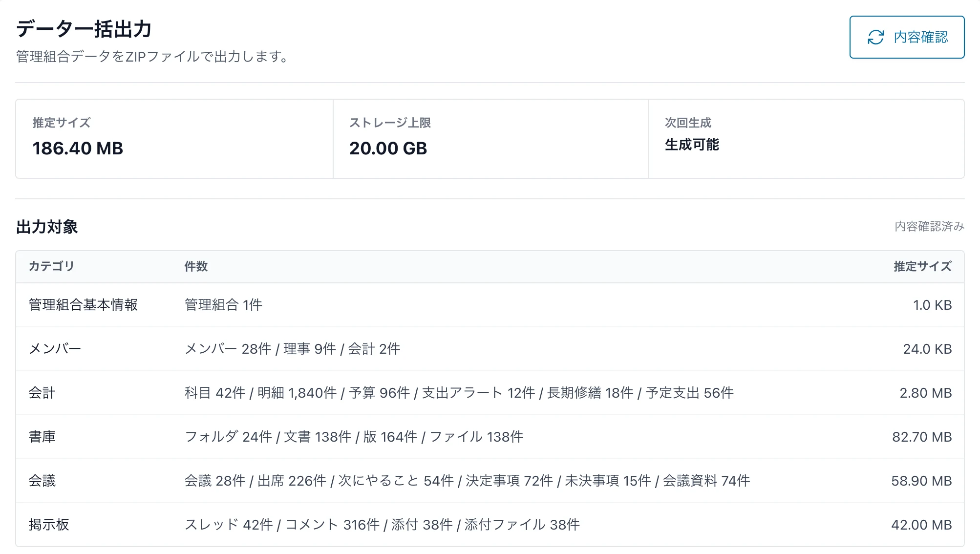The image size is (980, 554).
Task: Click the size value 1.0 KB
Action: [x=932, y=305]
